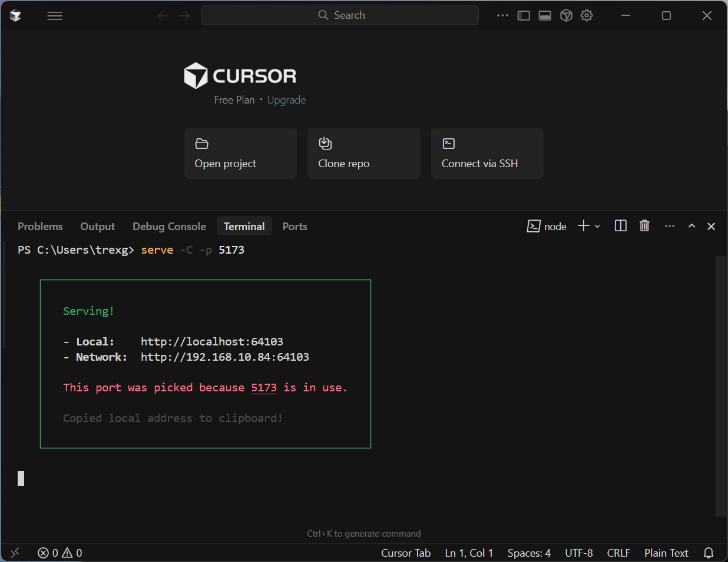This screenshot has height=562, width=728.
Task: Toggle the primary sidebar layout icon
Action: point(524,15)
